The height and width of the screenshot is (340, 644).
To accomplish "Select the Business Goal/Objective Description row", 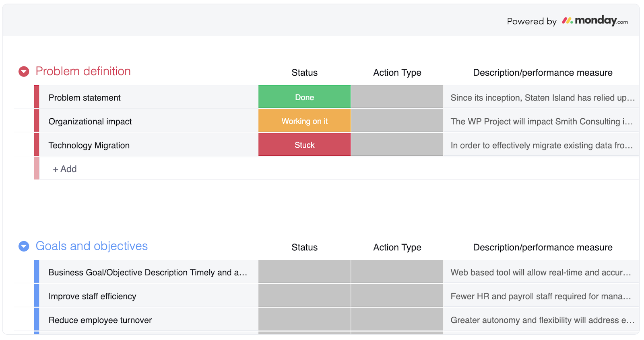I will coord(148,272).
